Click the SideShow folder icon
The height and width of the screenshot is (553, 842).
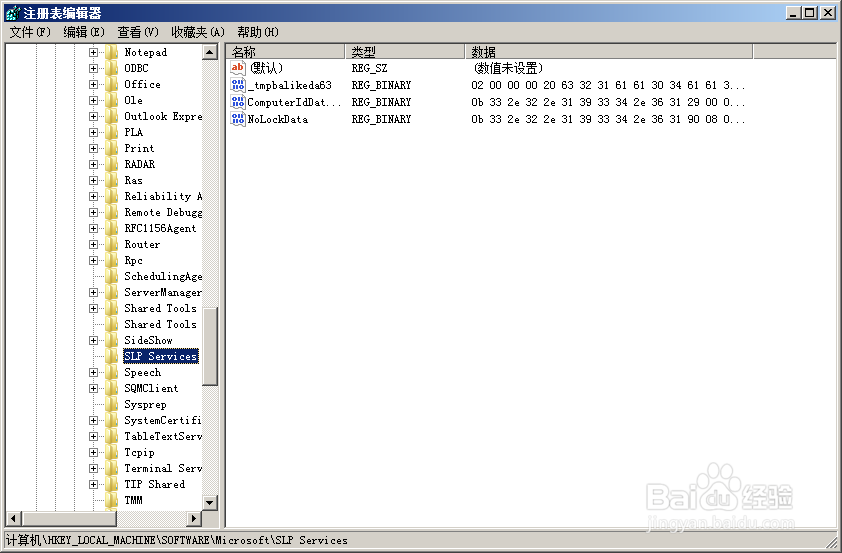pos(112,340)
